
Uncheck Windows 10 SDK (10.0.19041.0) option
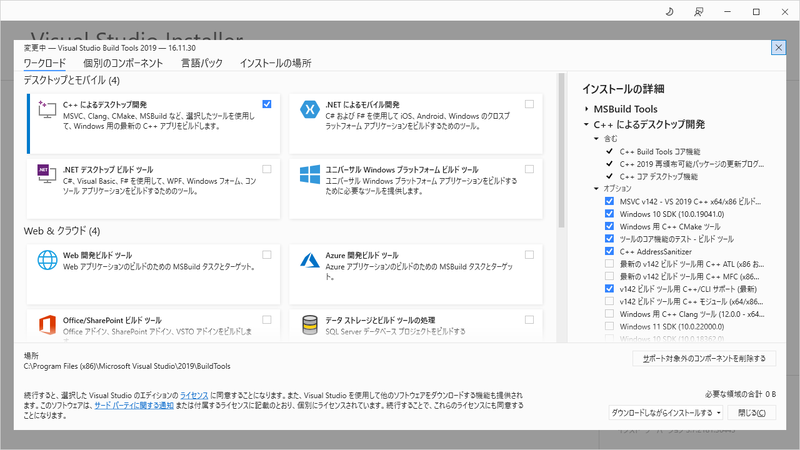609,214
